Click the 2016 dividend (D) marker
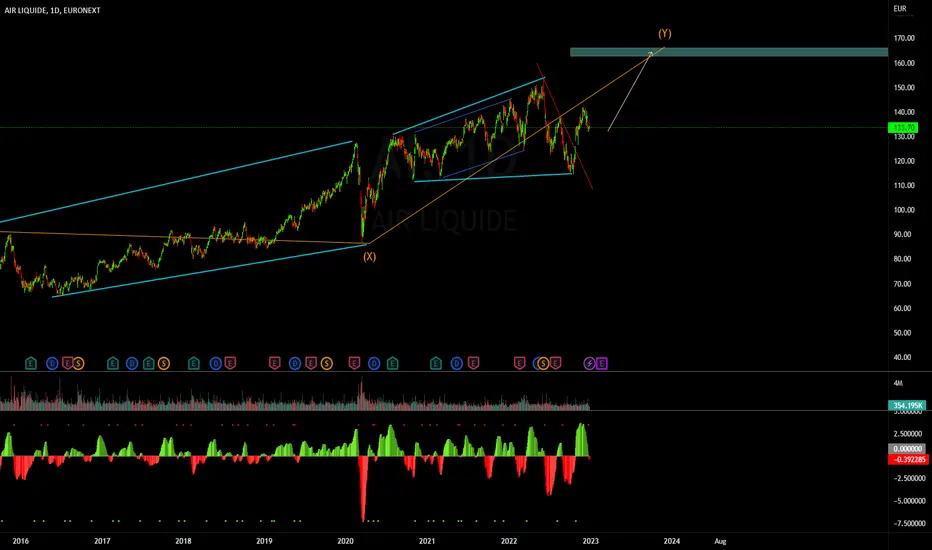 [52, 363]
